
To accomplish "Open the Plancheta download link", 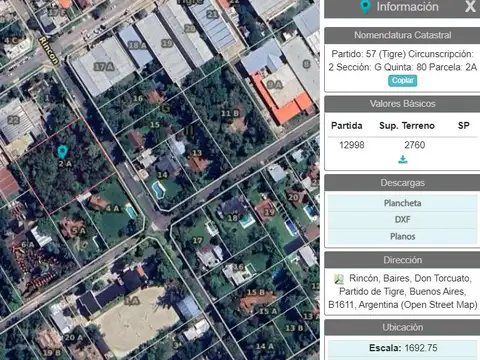I will pos(402,203).
